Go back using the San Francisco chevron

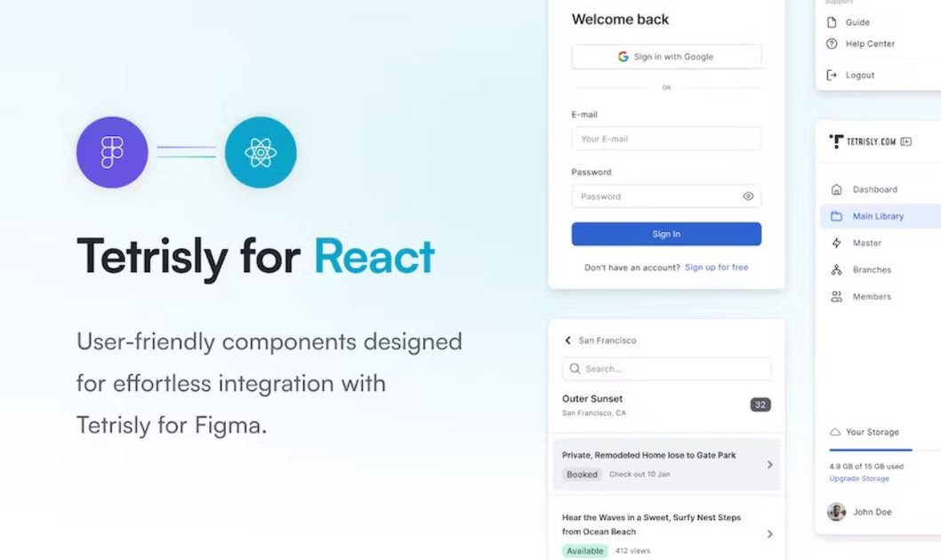568,340
